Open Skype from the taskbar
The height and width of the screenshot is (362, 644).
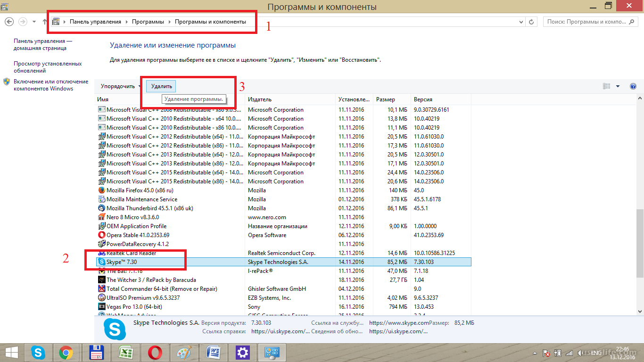click(38, 353)
